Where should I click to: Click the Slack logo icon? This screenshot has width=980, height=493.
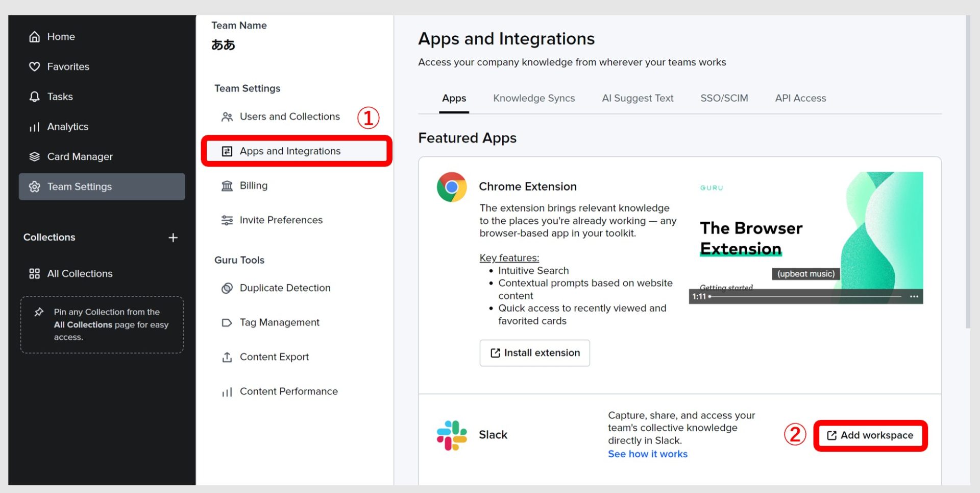click(451, 435)
